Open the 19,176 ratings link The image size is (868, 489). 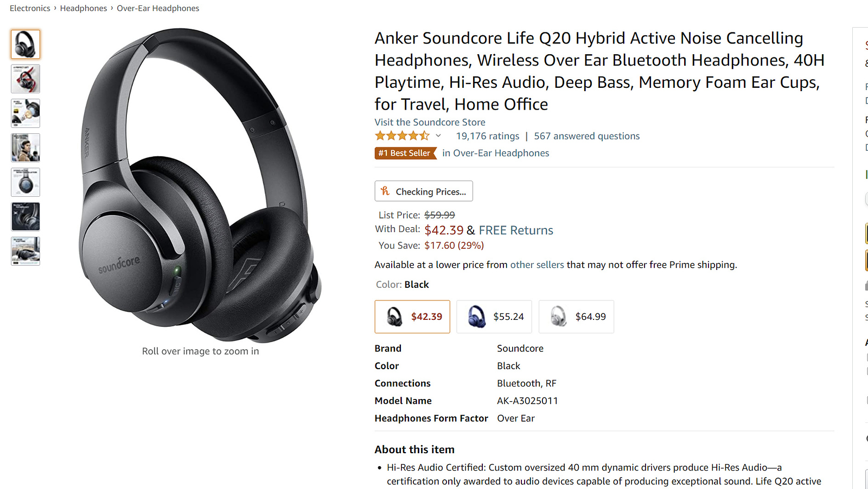487,136
